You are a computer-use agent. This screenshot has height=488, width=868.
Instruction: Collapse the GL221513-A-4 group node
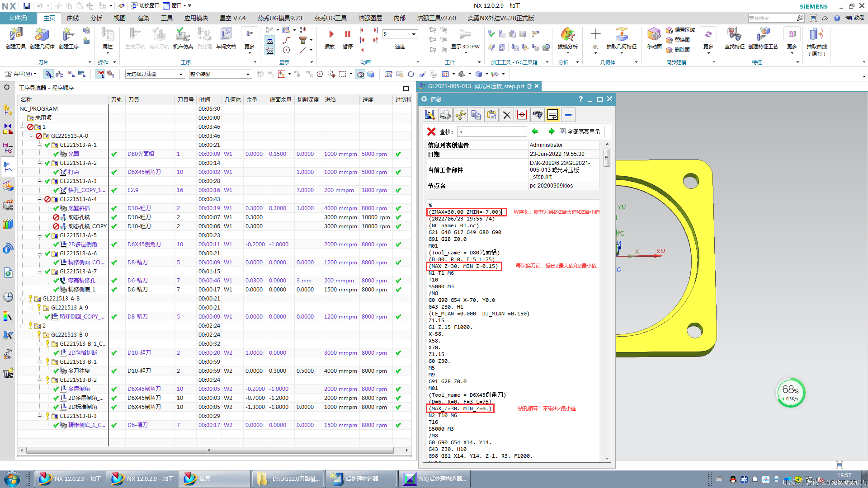pyautogui.click(x=40, y=199)
